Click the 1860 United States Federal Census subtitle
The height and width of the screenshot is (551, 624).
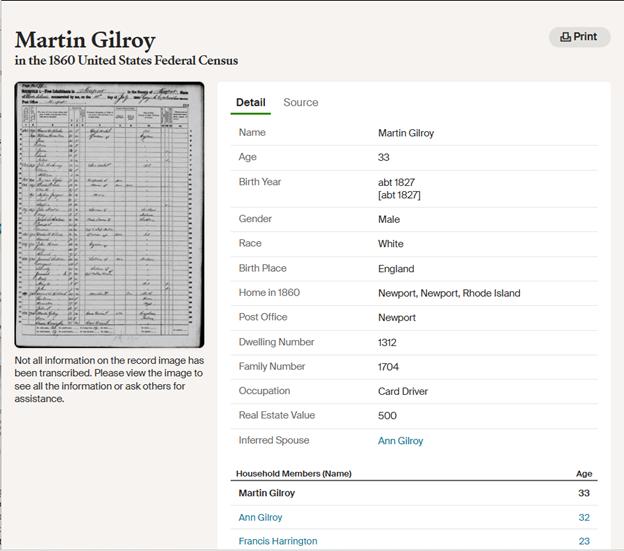(126, 61)
